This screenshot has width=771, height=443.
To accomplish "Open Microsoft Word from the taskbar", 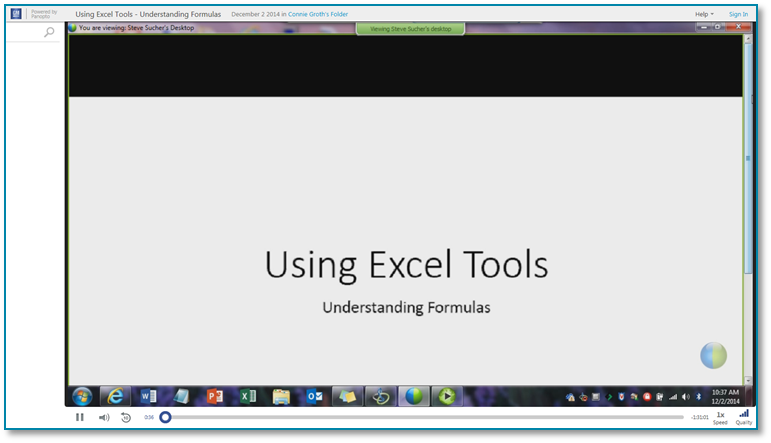I will (148, 396).
